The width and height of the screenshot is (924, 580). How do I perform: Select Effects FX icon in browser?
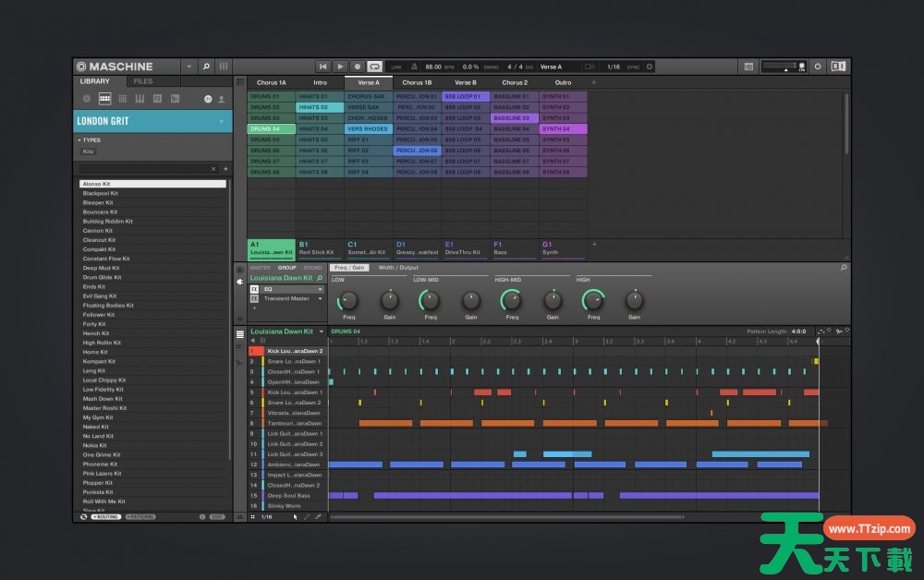pyautogui.click(x=157, y=99)
